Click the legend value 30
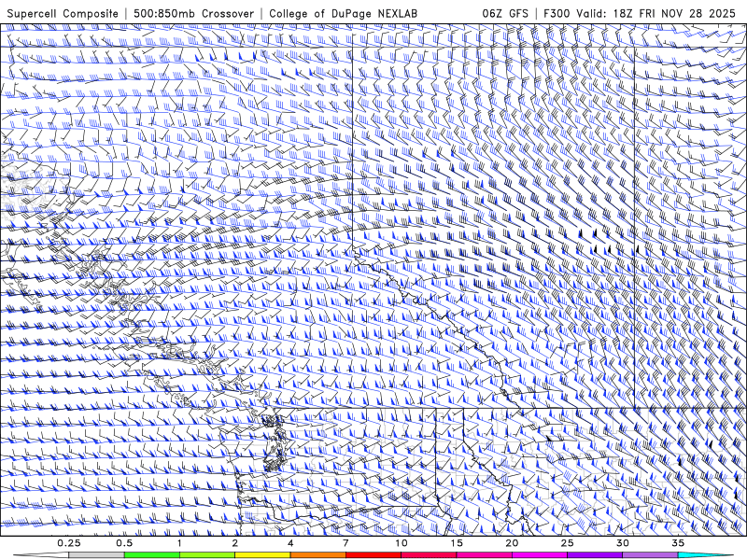747x560 pixels. click(x=622, y=543)
